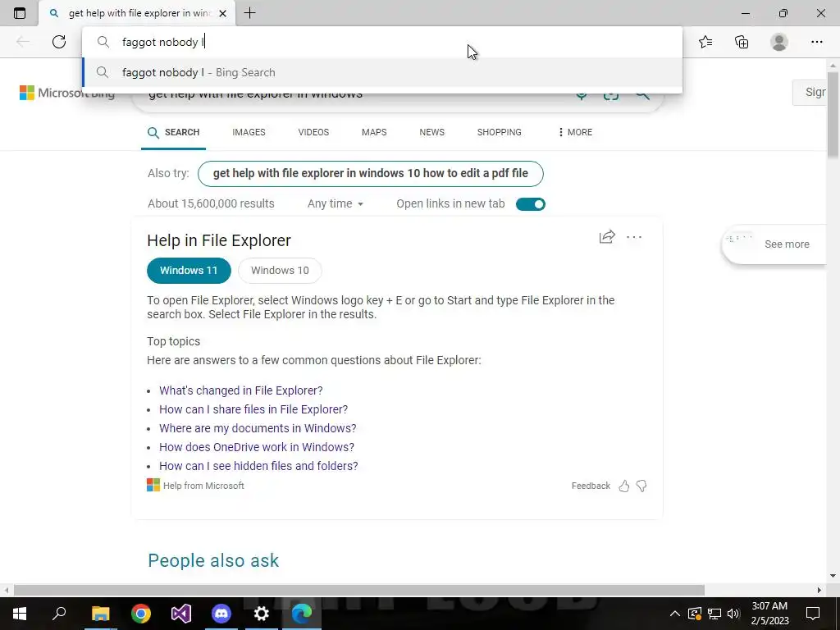The height and width of the screenshot is (630, 840).
Task: Select the Bing Search suggestion row
Action: tap(382, 72)
